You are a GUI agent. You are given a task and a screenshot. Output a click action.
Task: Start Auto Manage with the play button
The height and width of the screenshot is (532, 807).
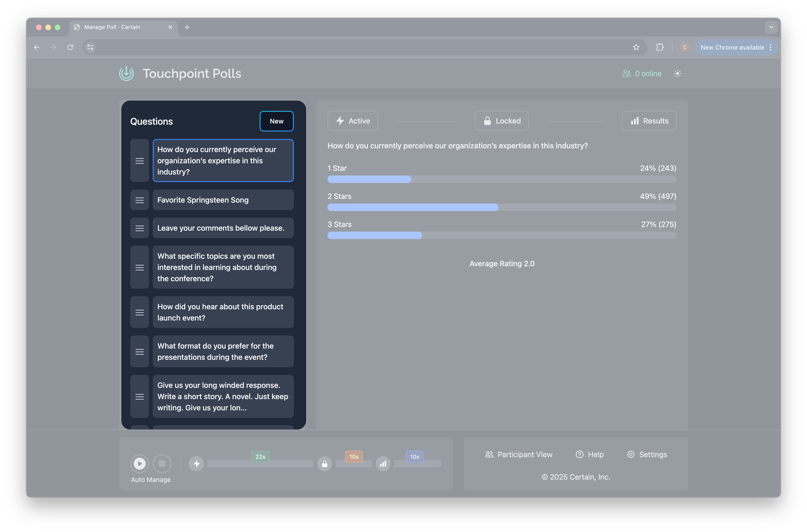click(x=139, y=463)
